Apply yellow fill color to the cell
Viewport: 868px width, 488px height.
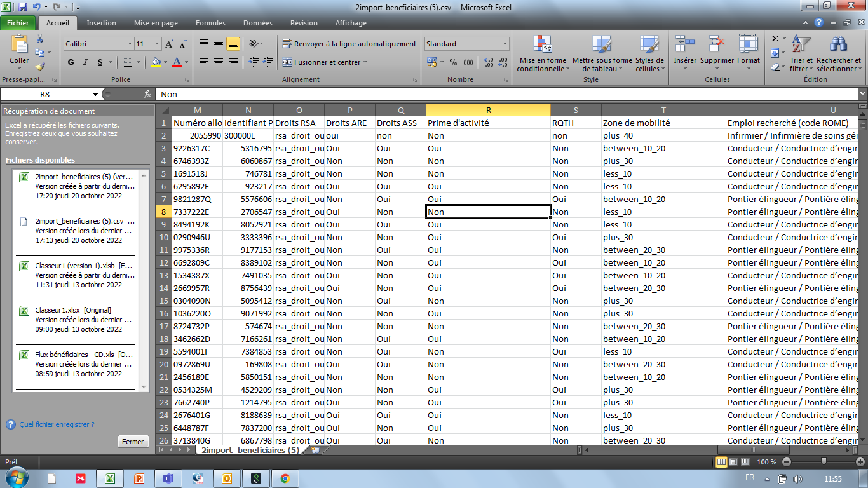click(156, 62)
